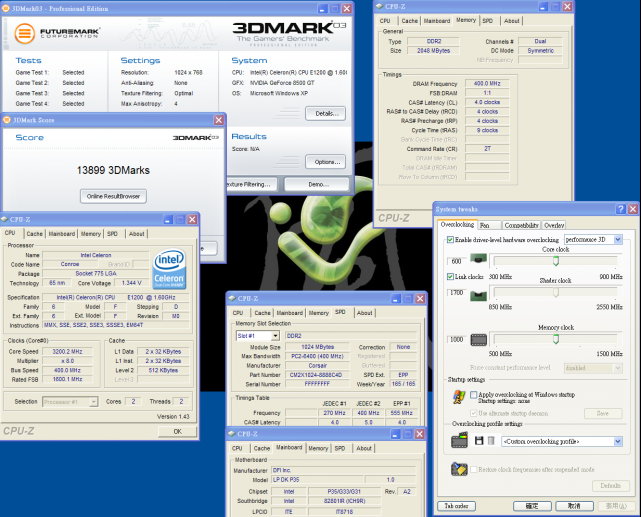Click the Part Number CM2X1024-8888C4D value

tap(316, 375)
